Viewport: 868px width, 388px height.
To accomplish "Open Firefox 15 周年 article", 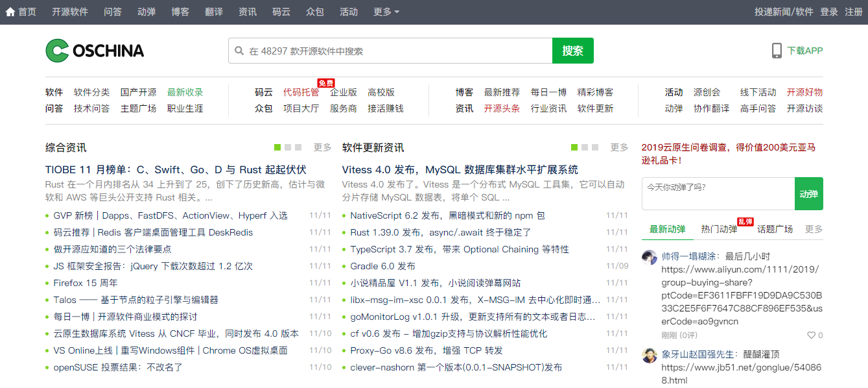I will tap(86, 283).
